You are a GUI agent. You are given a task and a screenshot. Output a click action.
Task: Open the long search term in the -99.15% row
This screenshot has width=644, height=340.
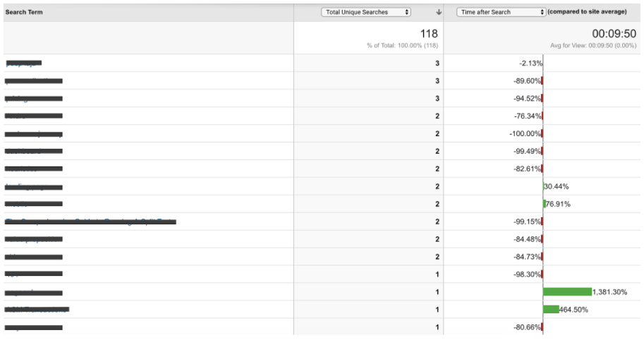click(x=90, y=221)
